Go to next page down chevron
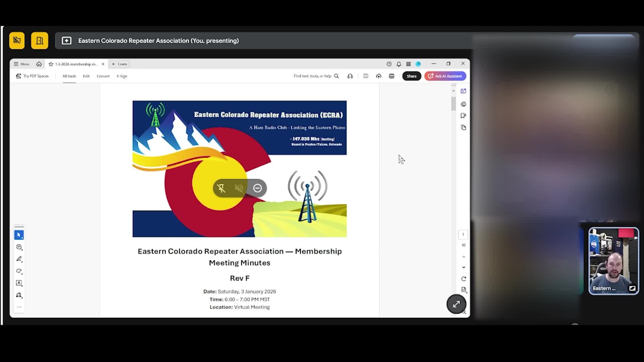The height and width of the screenshot is (362, 644). pos(464,267)
